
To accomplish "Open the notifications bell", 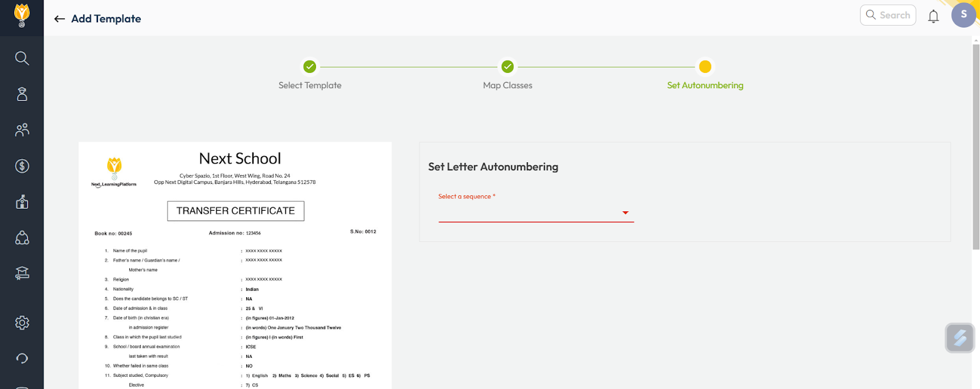I will point(933,17).
